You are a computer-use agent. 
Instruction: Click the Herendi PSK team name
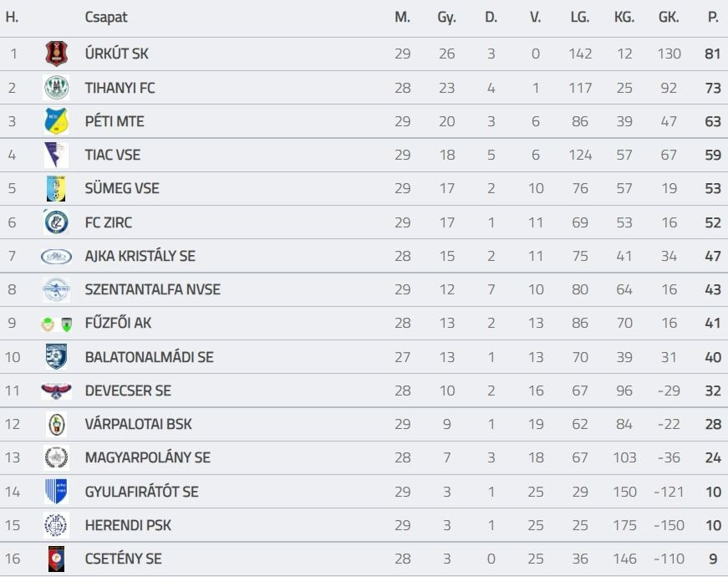128,525
